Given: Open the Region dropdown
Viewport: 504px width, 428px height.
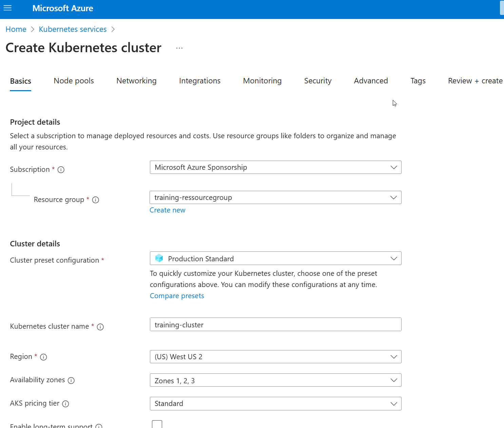Looking at the screenshot, I should click(x=275, y=357).
